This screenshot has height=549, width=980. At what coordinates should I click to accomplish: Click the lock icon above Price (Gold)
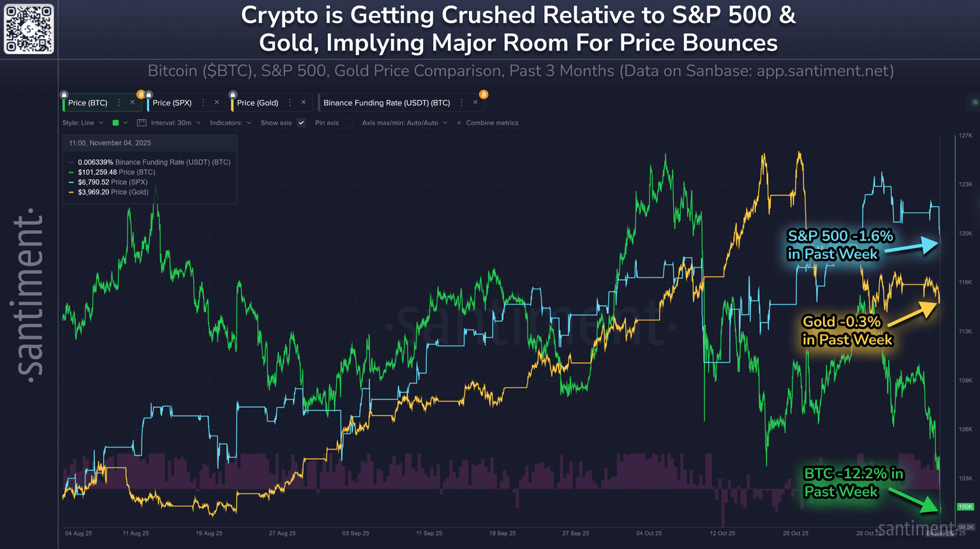(233, 94)
